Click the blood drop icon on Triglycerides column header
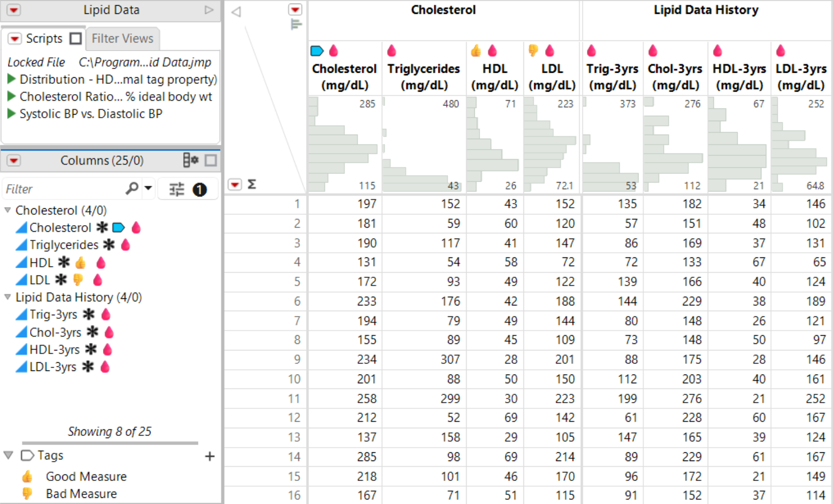Image resolution: width=833 pixels, height=504 pixels. (x=392, y=50)
